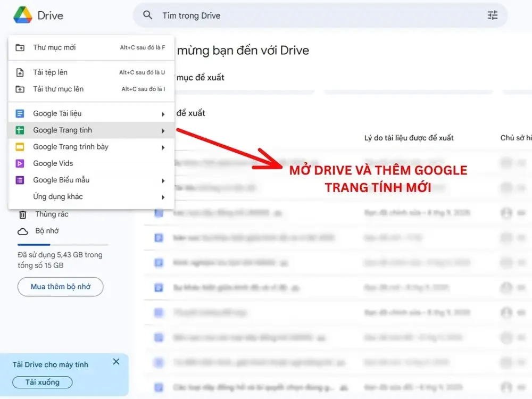Open 'Ứng dụng khác' menu entry

[92, 197]
